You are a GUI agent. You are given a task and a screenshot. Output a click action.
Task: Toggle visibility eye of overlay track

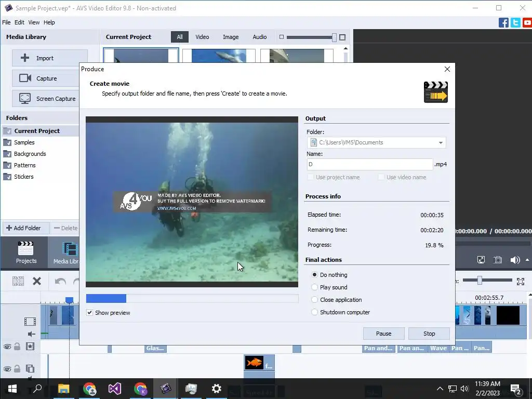(7, 369)
